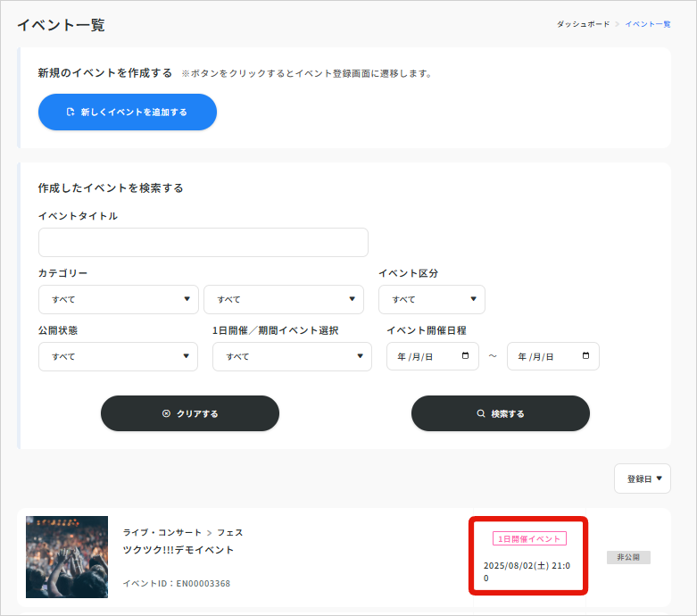This screenshot has height=616, width=697.
Task: Open the first カテゴリー dropdown
Action: point(118,300)
